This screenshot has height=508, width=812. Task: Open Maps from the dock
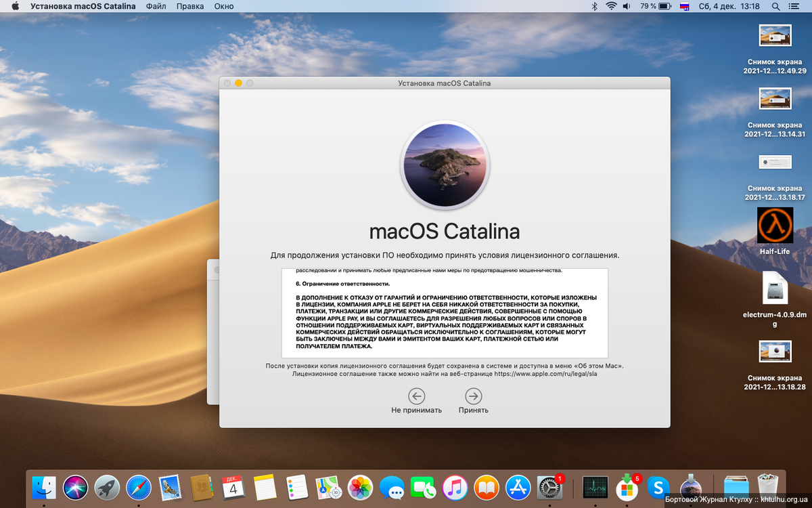(x=329, y=487)
